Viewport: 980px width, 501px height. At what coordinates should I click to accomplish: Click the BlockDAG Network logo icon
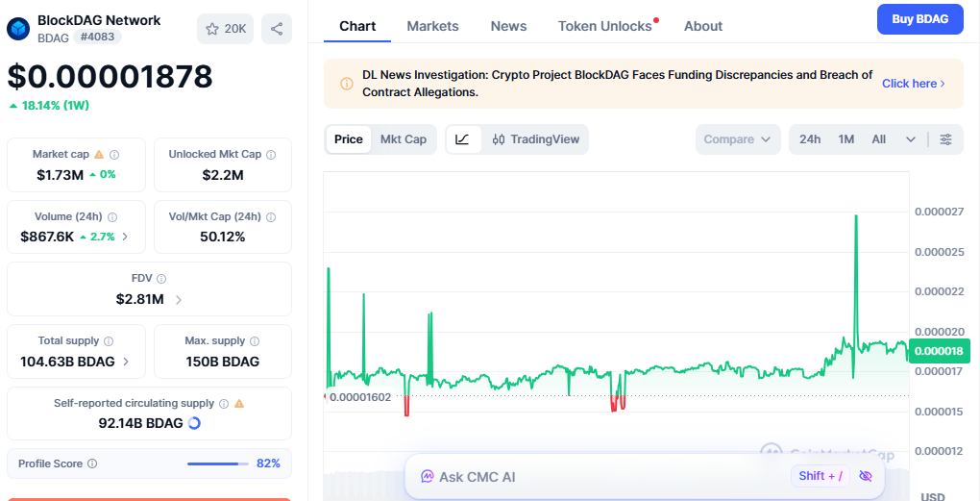(18, 28)
